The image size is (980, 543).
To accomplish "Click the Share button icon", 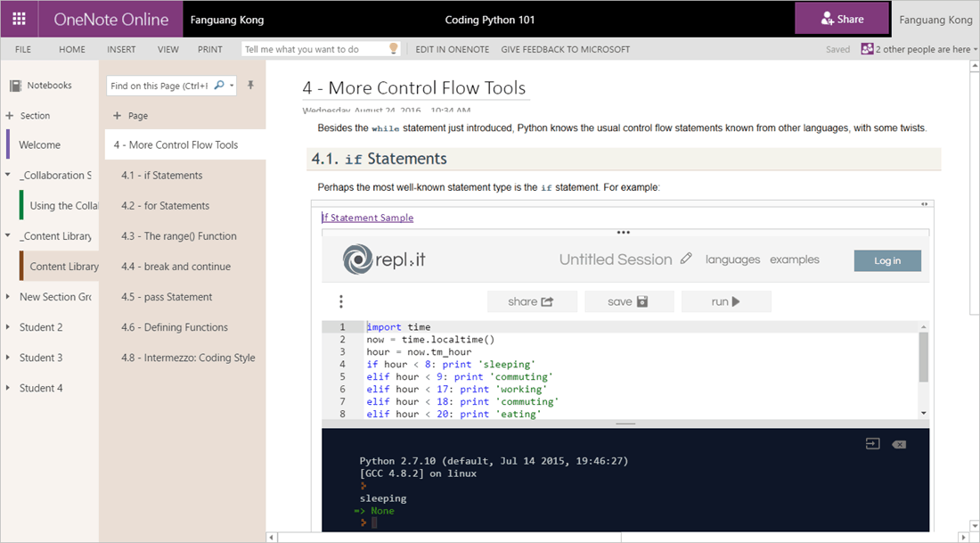I will tap(828, 19).
